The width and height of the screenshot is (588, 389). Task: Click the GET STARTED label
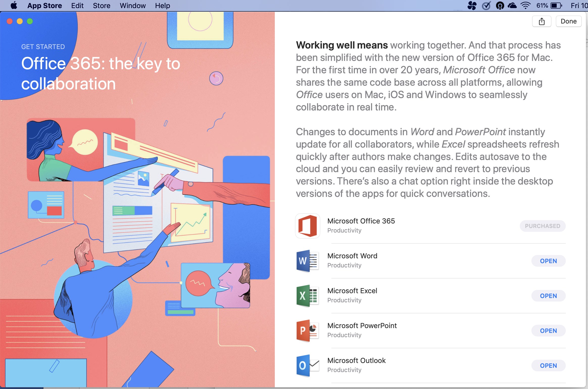point(43,47)
